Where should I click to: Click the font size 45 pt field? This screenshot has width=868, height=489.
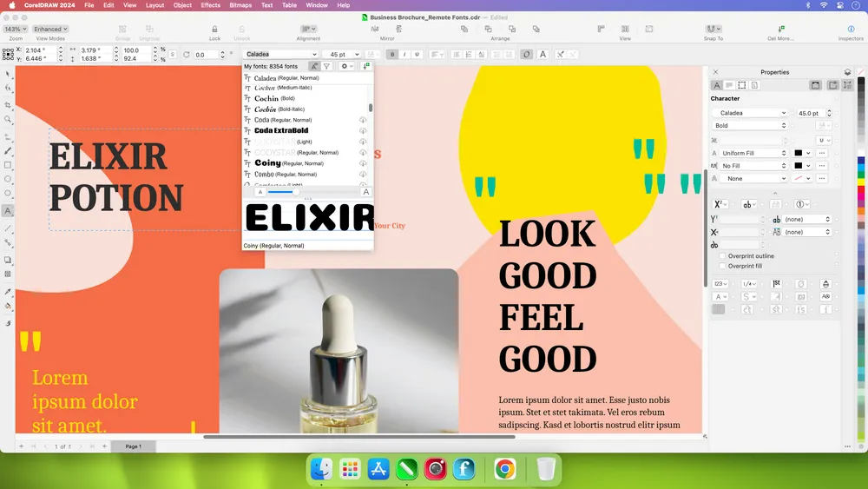(339, 55)
